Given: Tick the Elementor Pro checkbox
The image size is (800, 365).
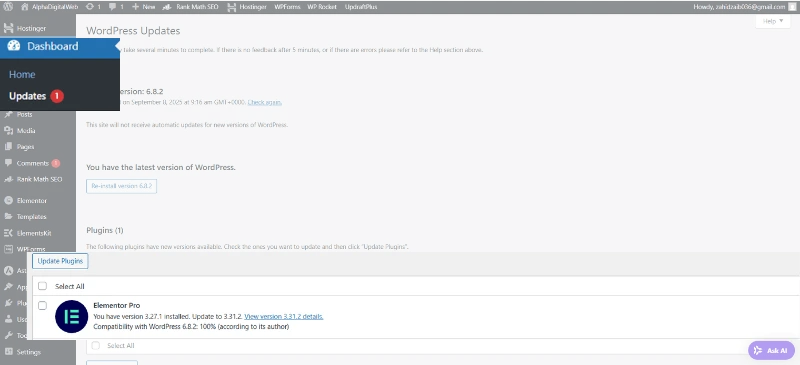Looking at the screenshot, I should point(42,305).
